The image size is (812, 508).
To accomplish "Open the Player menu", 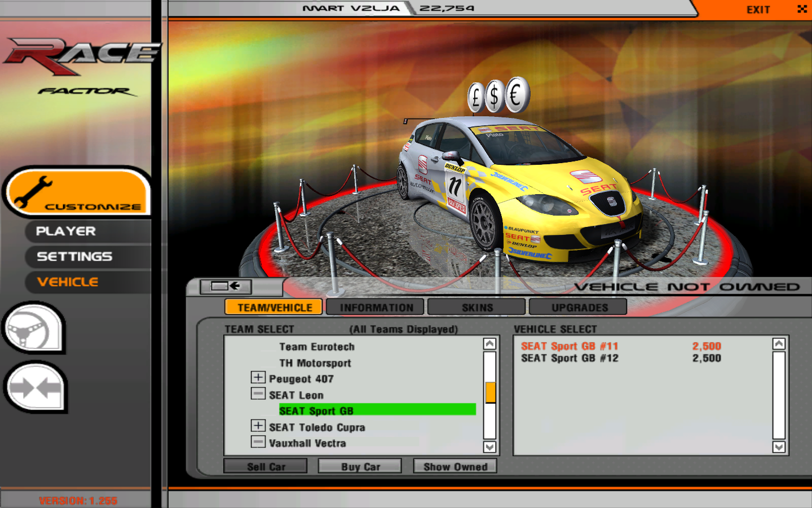I will tap(66, 231).
